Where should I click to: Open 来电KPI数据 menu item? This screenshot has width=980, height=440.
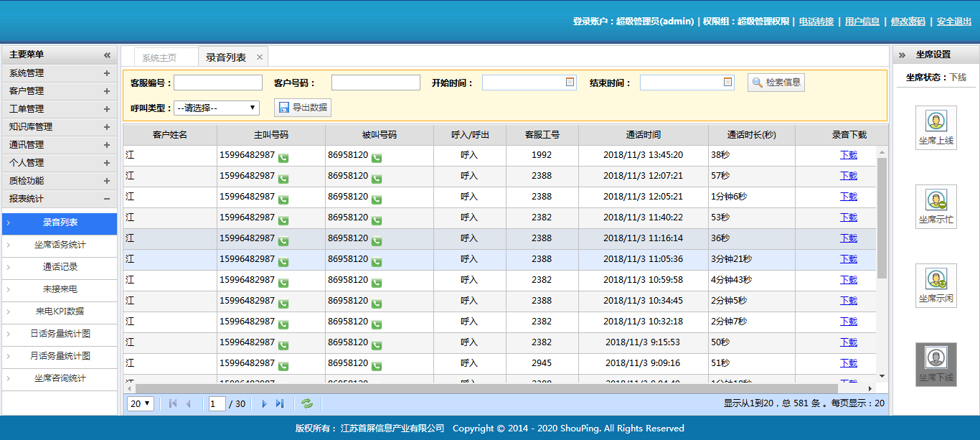pyautogui.click(x=60, y=312)
